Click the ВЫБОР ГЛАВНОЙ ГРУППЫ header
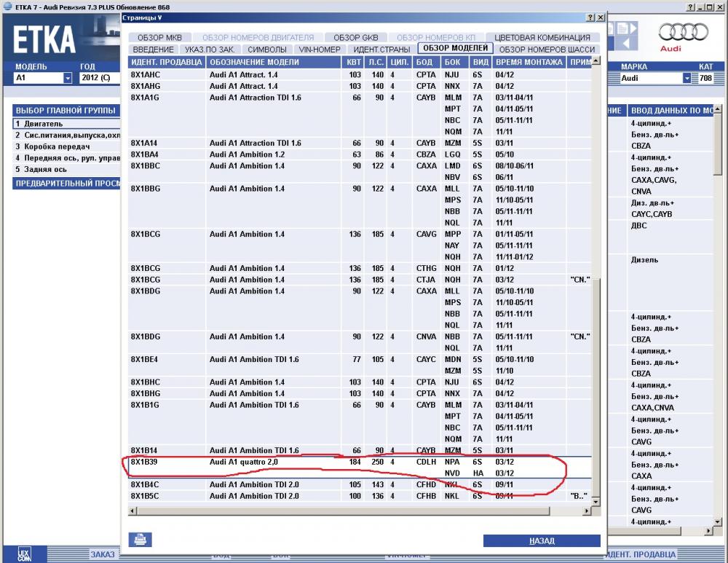Image resolution: width=728 pixels, height=563 pixels. (x=66, y=111)
